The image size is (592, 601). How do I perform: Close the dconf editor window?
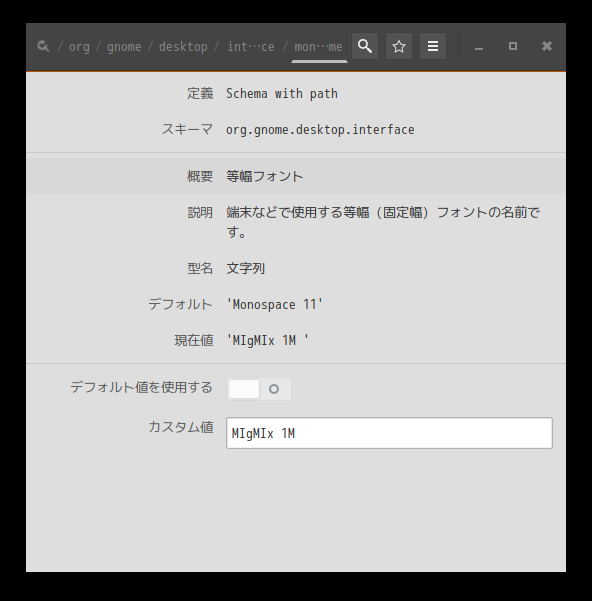pos(547,46)
